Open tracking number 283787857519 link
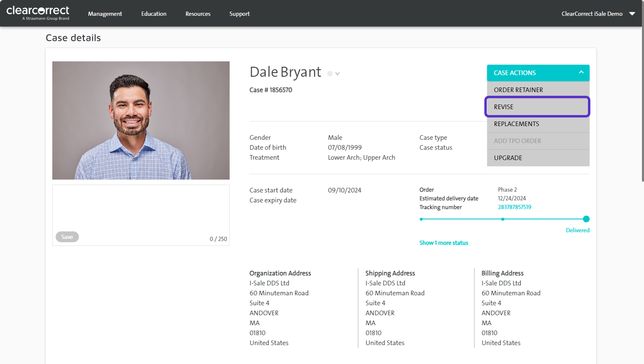Screen dimensions: 644x364 pos(514,207)
